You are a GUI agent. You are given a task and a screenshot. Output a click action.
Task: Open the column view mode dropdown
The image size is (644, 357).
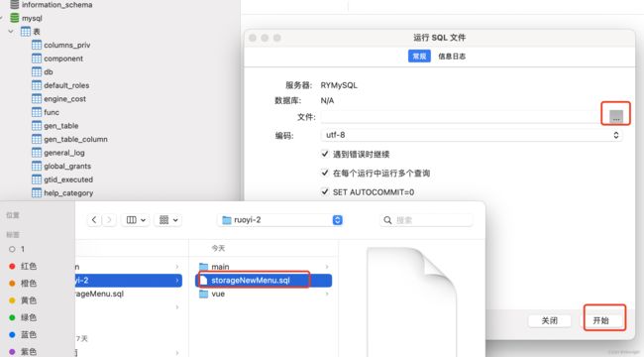click(x=136, y=220)
